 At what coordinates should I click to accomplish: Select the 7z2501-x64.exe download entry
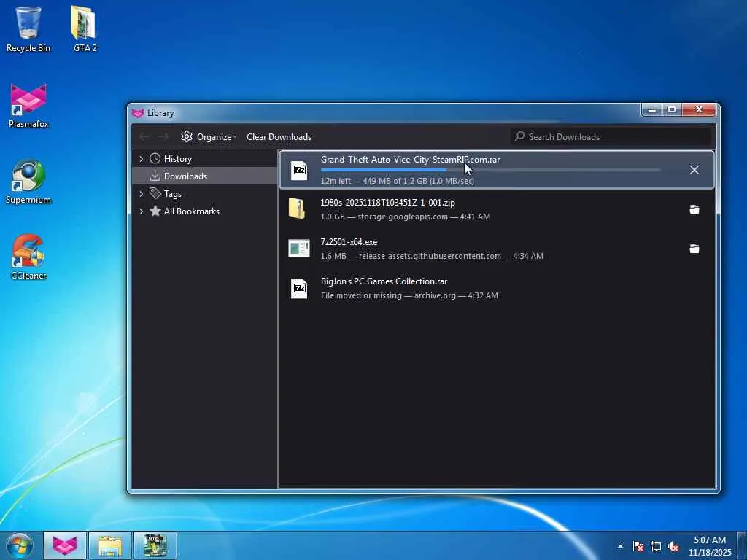496,249
